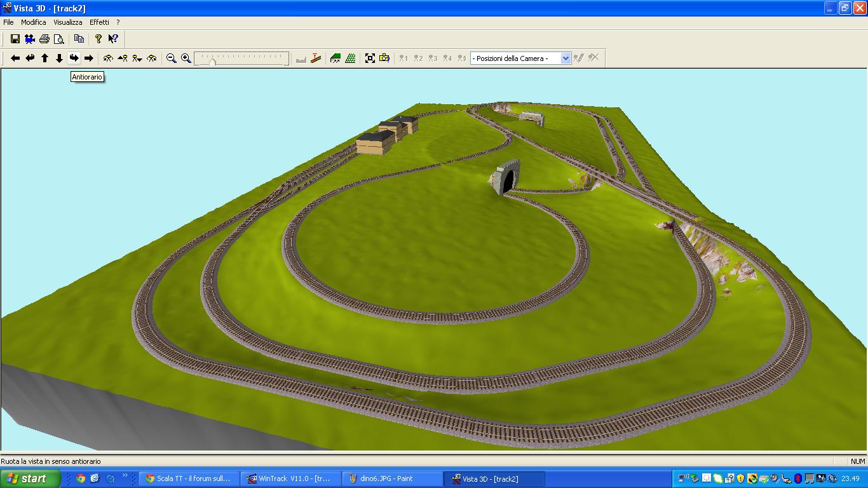Click the red track height gauge icon

point(316,58)
